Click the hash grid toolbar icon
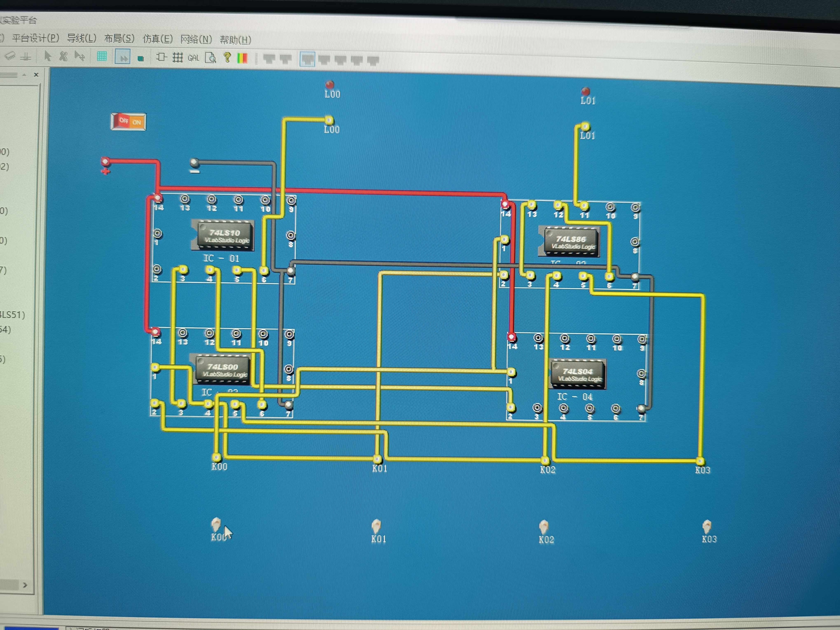 pos(177,58)
